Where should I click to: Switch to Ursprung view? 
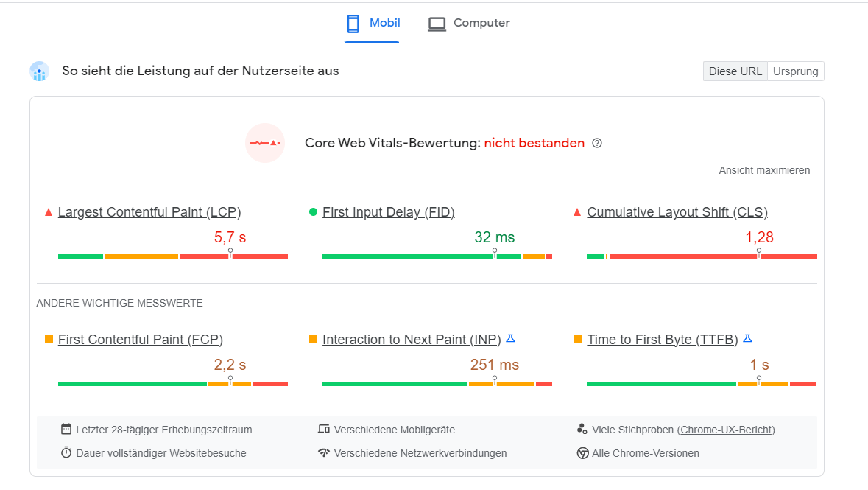[795, 71]
